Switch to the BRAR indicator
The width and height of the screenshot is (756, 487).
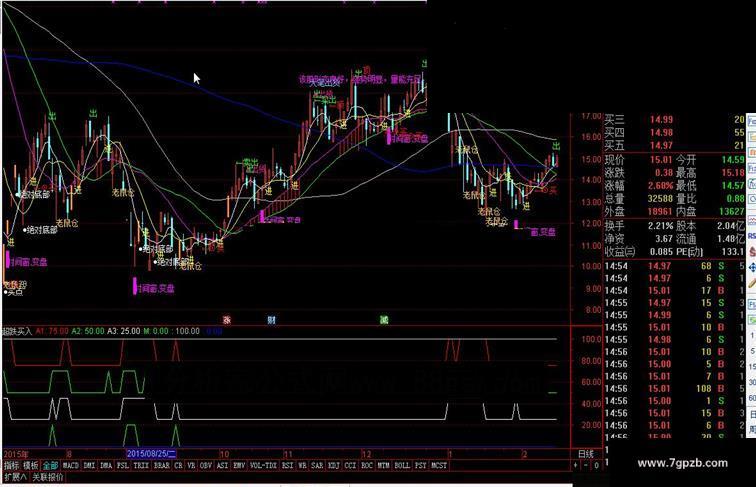point(162,466)
